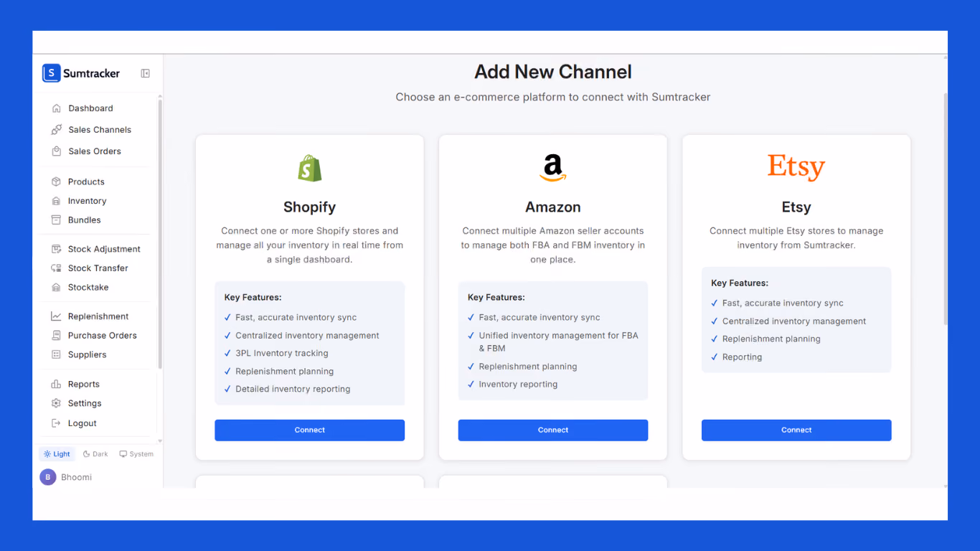Navigate to Products
Screen dimensions: 980x551
(x=86, y=182)
